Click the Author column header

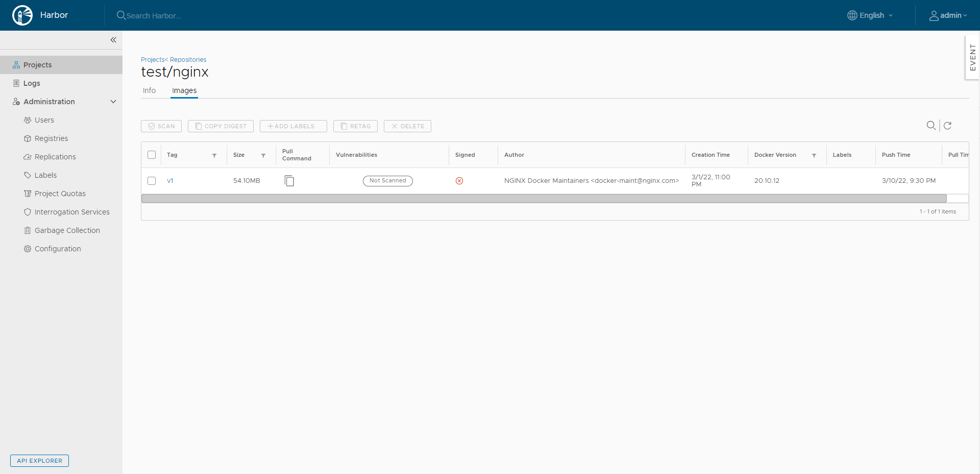click(x=514, y=155)
